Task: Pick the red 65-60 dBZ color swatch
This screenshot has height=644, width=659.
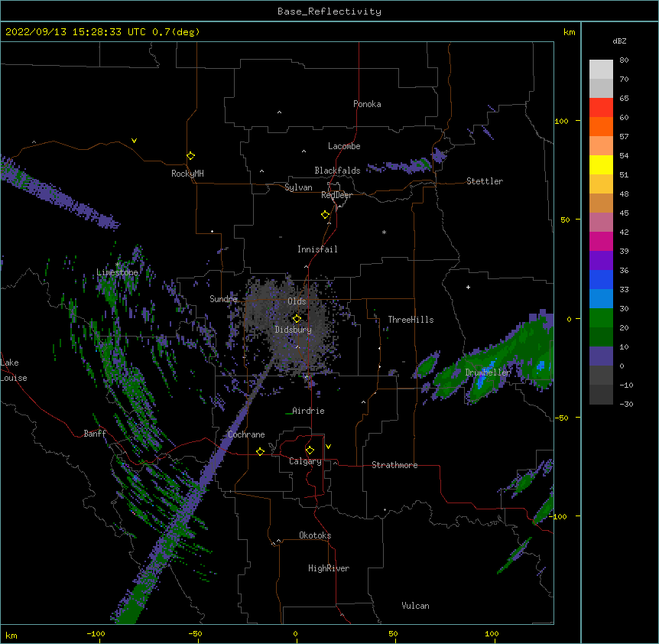Action: click(x=601, y=108)
